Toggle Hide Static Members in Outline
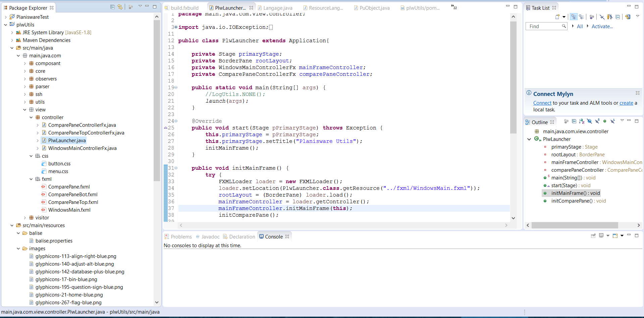The width and height of the screenshot is (644, 318). [x=597, y=121]
